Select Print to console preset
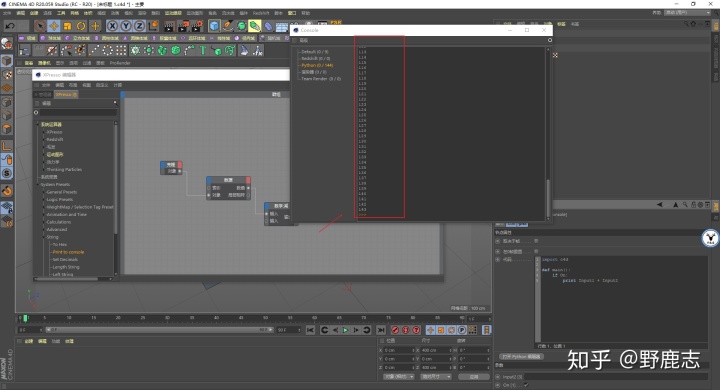The width and height of the screenshot is (720, 390). click(x=68, y=252)
